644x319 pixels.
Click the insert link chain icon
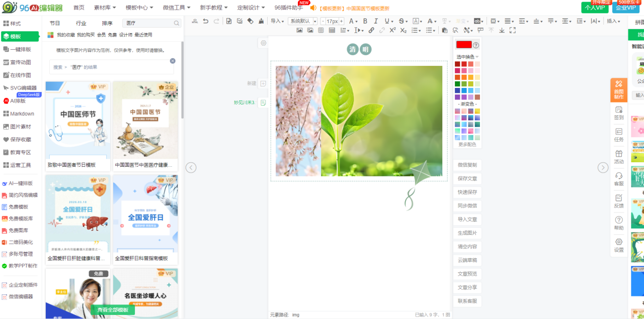tap(371, 30)
